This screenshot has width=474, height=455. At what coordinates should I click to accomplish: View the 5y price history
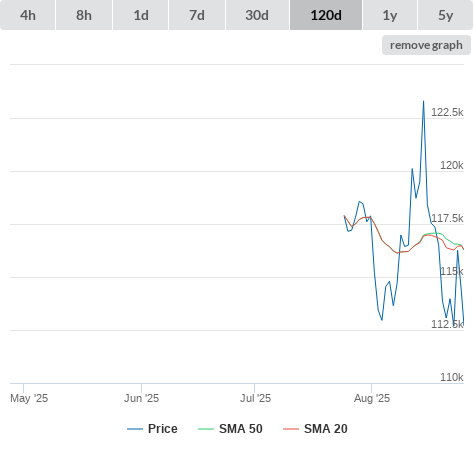pos(446,15)
